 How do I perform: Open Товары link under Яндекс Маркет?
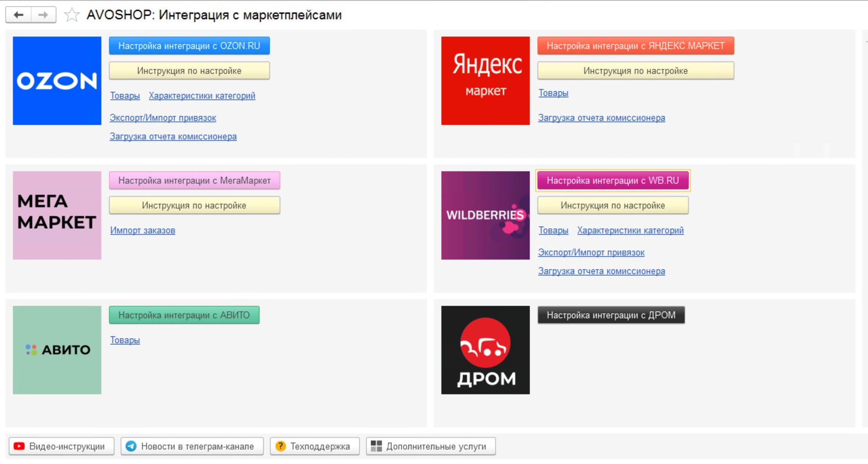[553, 93]
